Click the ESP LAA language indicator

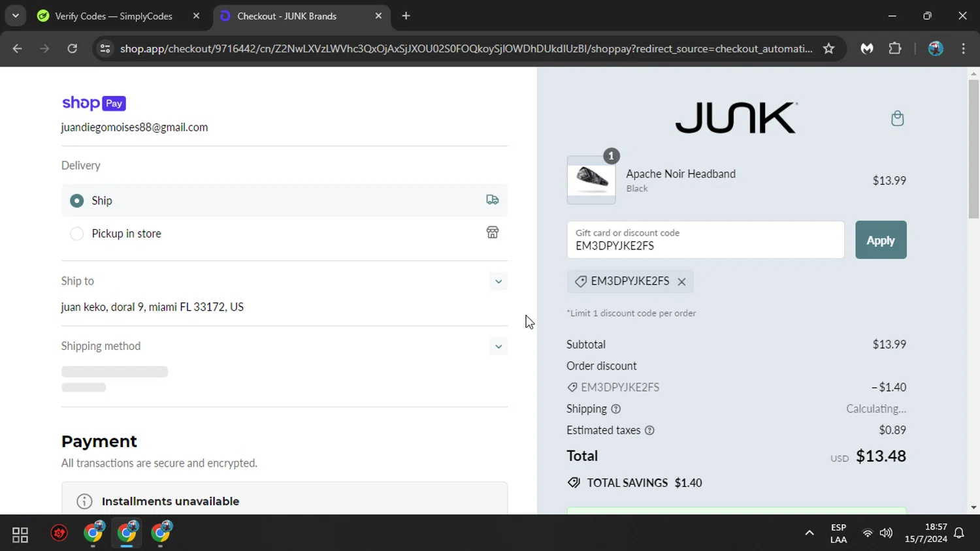click(x=838, y=533)
